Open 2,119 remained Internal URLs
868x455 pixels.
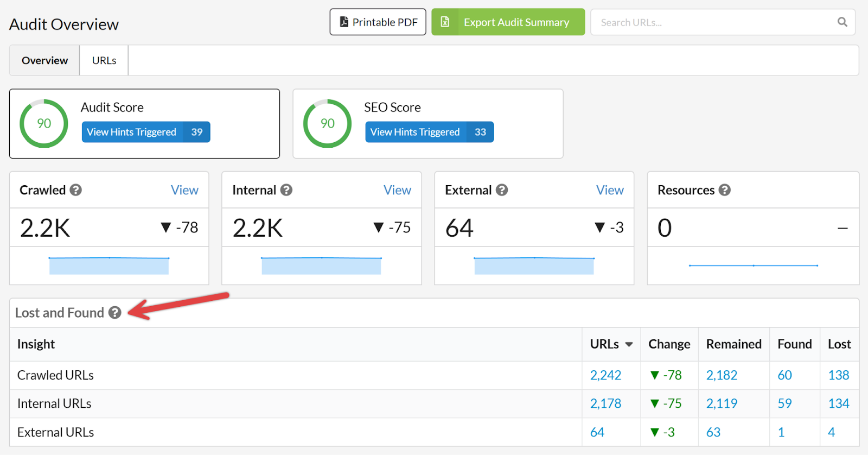(x=722, y=403)
